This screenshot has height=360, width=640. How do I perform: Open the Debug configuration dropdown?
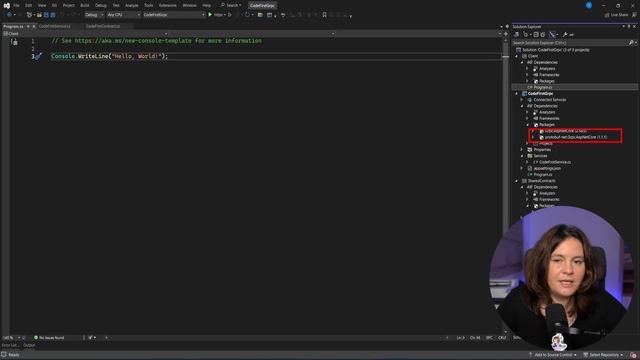coord(94,15)
